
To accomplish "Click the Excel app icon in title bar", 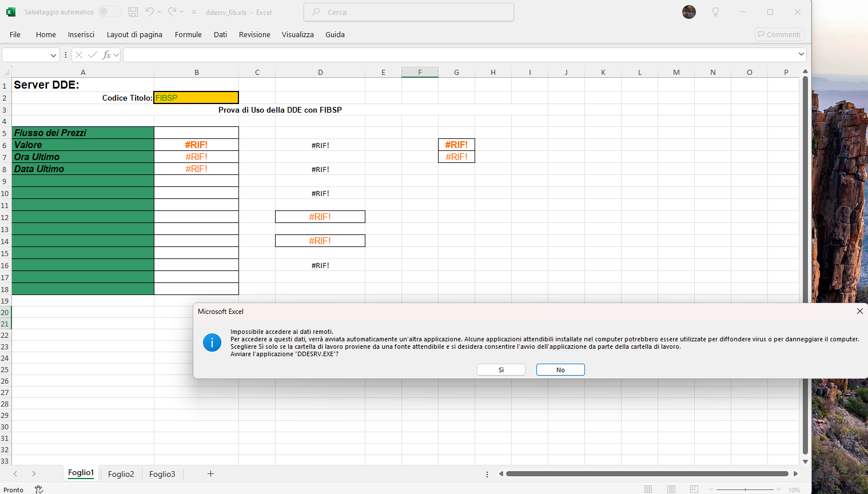I will point(10,12).
